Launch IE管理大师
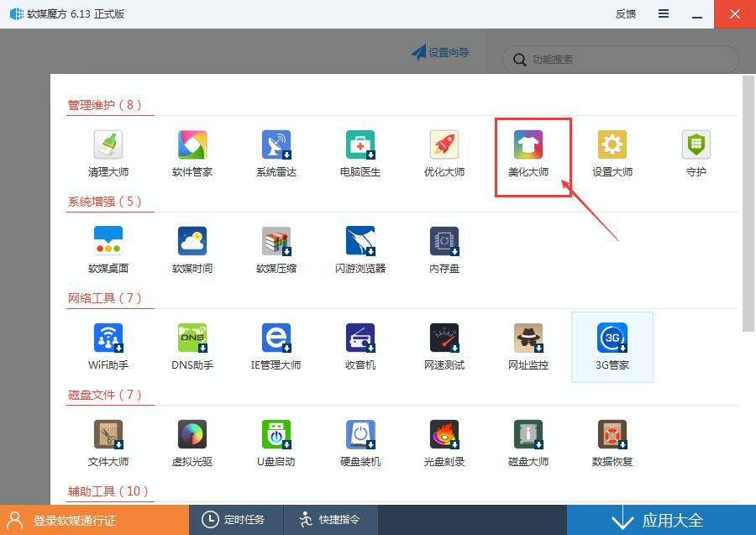Image resolution: width=756 pixels, height=535 pixels. point(276,347)
